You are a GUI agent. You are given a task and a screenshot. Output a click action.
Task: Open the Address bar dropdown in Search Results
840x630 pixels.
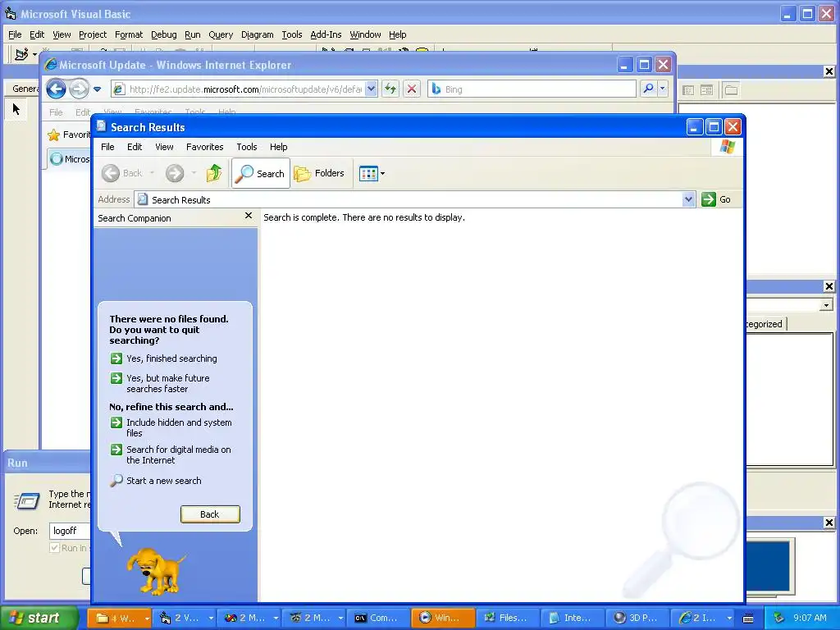(x=688, y=199)
